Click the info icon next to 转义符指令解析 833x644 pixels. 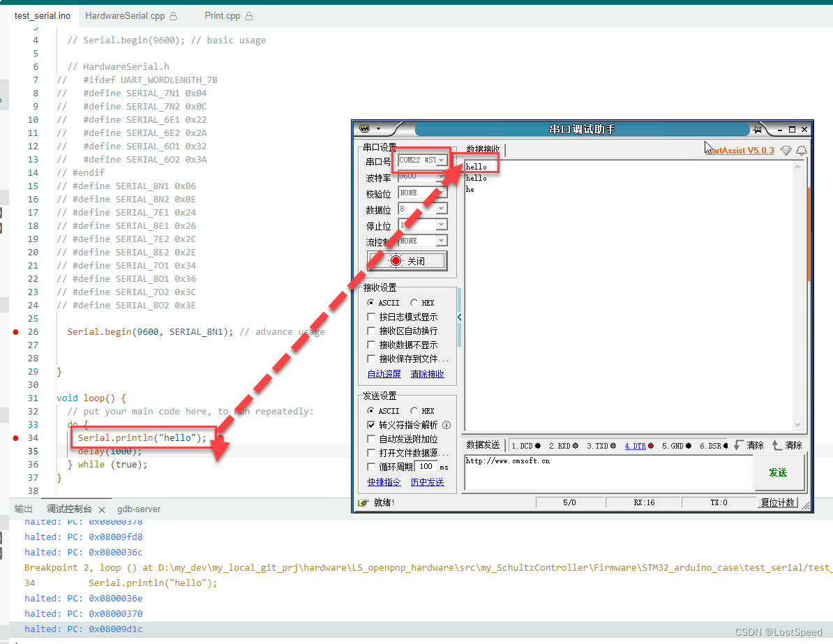446,425
